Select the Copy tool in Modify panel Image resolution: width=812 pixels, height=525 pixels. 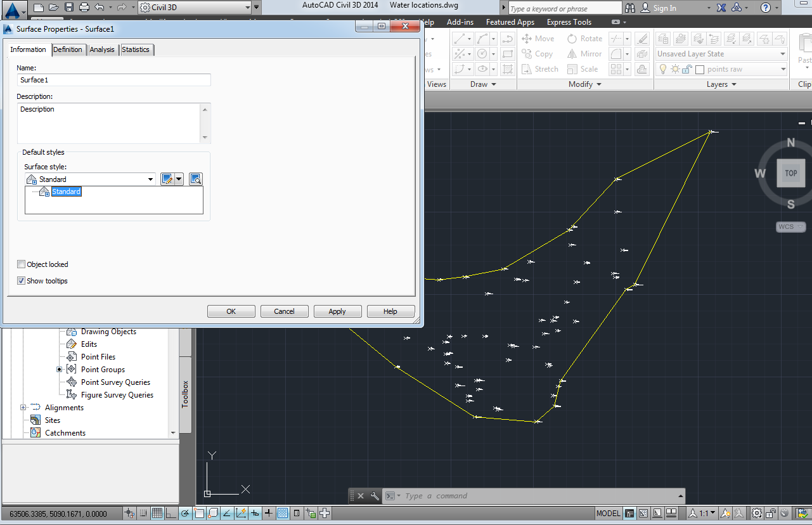click(x=537, y=54)
